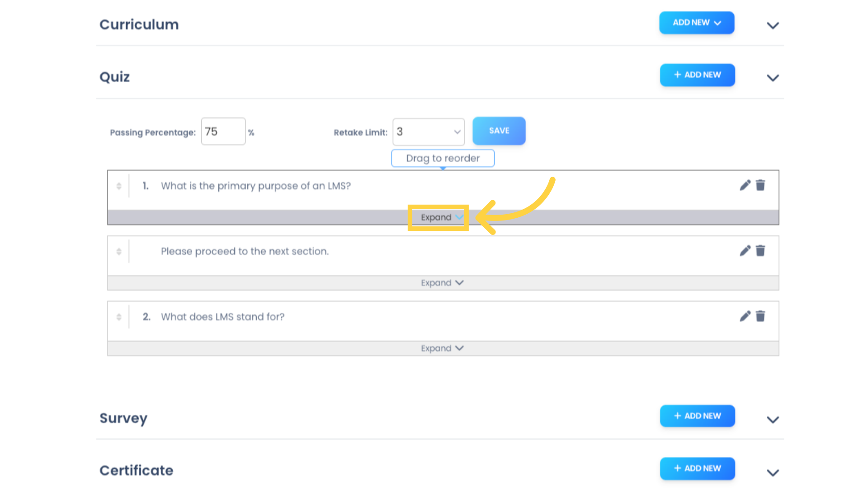Edit the Passing Percentage input field

(x=222, y=131)
